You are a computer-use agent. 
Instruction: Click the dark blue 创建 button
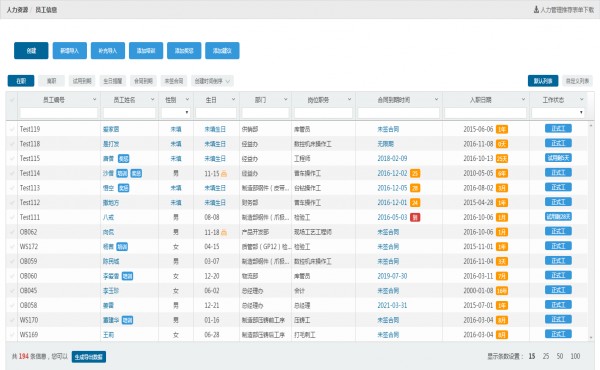click(31, 51)
